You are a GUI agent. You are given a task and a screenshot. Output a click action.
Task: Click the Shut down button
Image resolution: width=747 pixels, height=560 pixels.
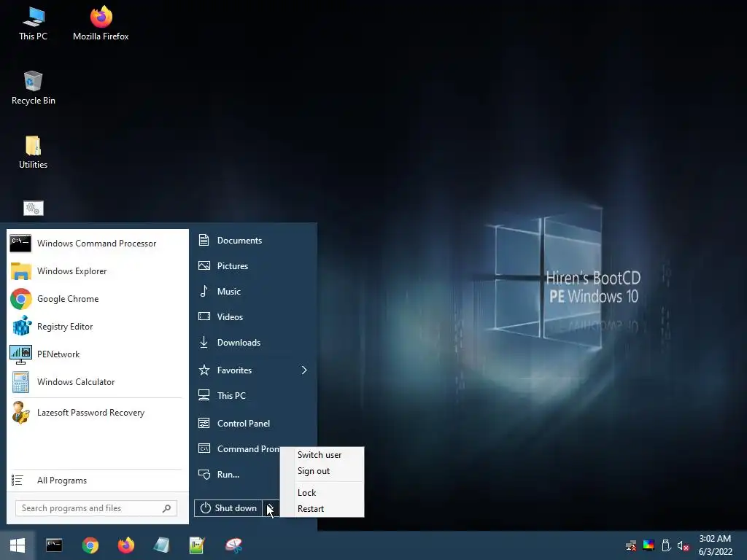point(228,508)
